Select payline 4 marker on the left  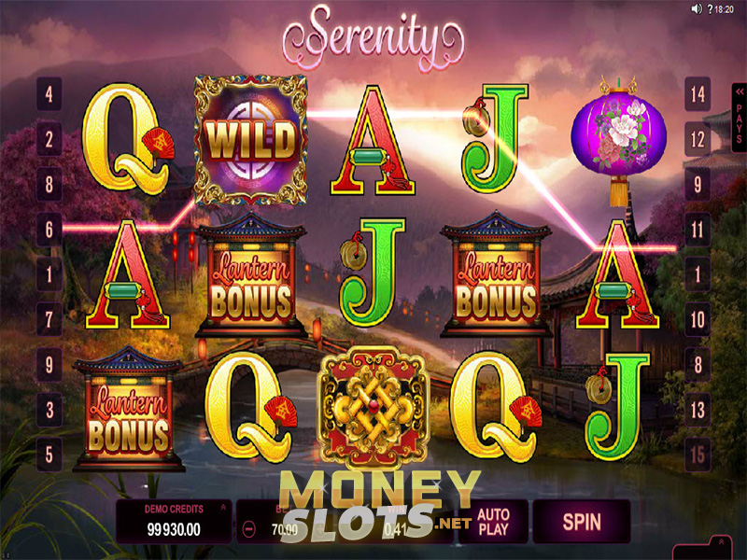49,94
